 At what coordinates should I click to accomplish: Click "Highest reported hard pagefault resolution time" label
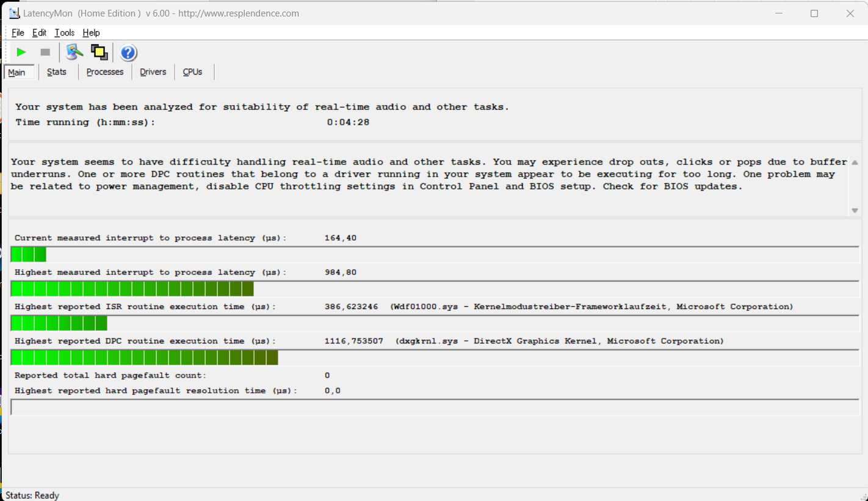click(156, 390)
